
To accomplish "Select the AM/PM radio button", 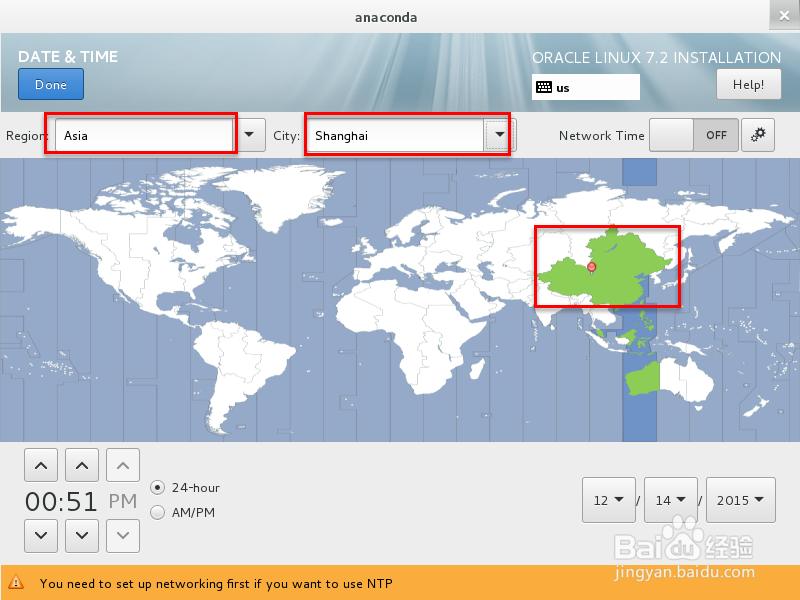I will click(x=158, y=512).
